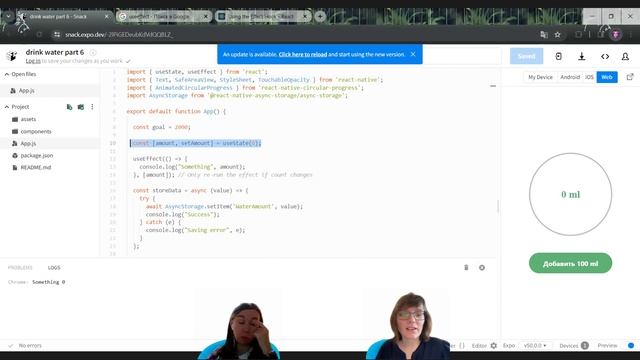Switch to iOS preview tab
Image resolution: width=640 pixels, height=360 pixels.
tap(589, 77)
